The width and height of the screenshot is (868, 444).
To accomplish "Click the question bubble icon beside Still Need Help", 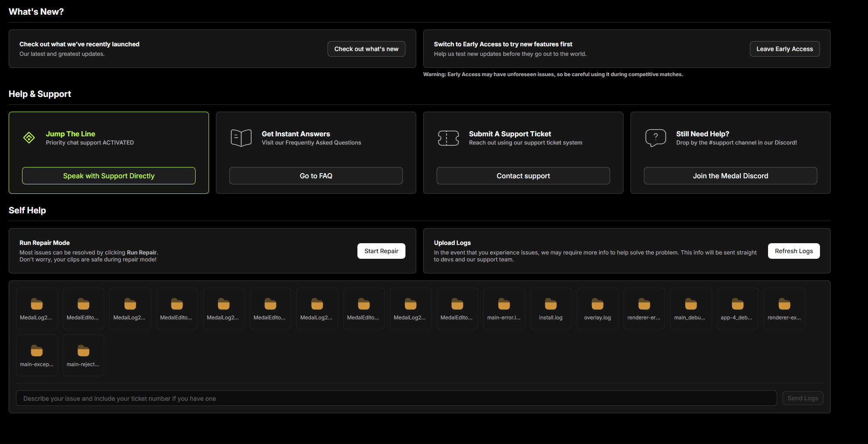I will [x=656, y=138].
